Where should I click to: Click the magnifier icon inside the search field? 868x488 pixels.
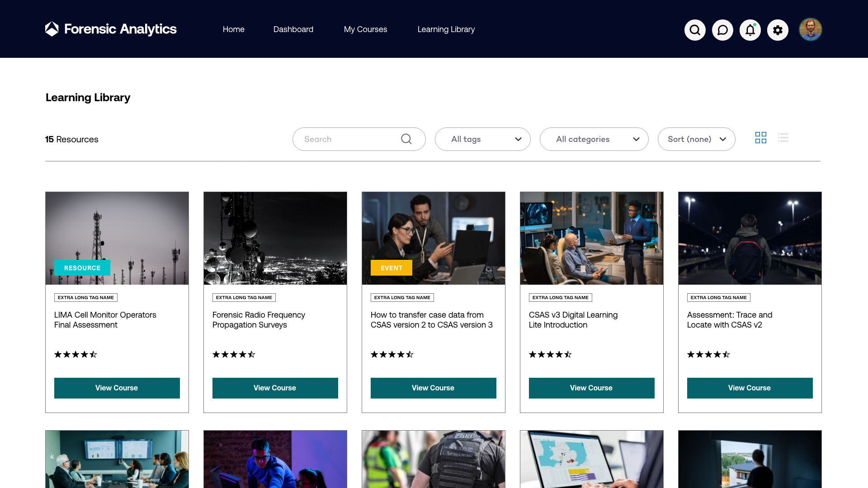tap(406, 139)
